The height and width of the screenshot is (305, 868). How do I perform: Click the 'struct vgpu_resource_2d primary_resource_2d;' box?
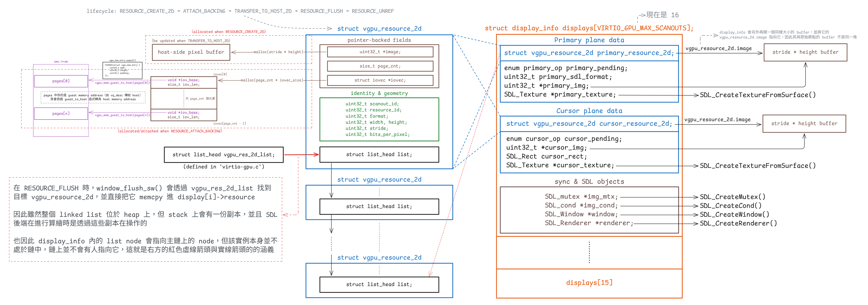589,53
